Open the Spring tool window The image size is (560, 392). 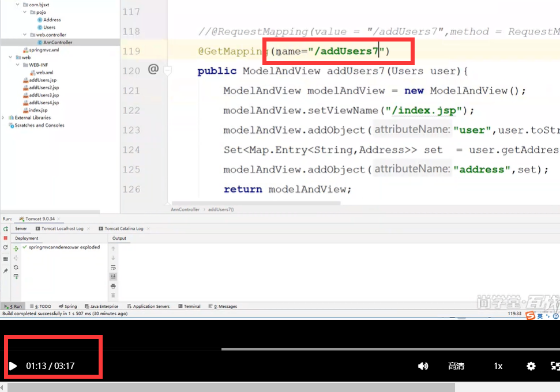tap(68, 306)
